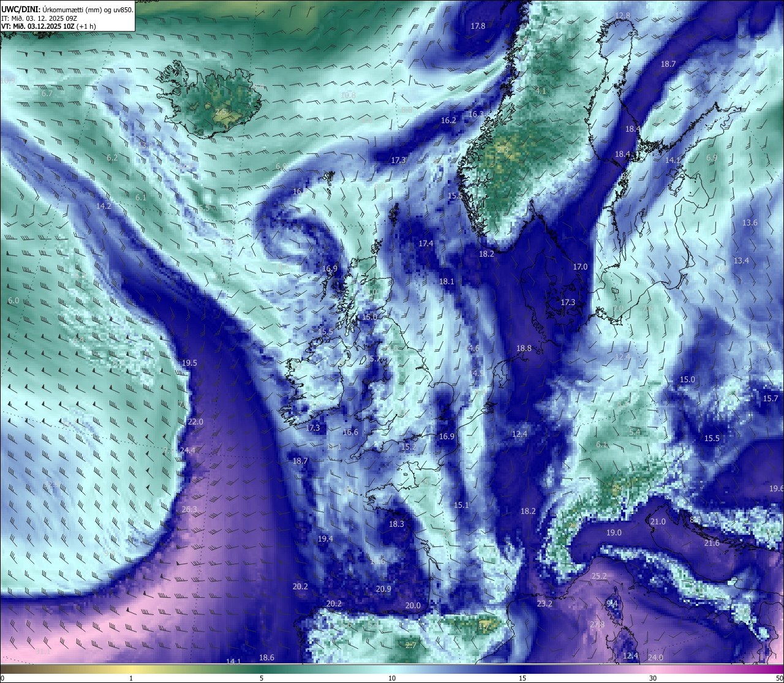Click the 19.0 value on the map

coord(614,533)
